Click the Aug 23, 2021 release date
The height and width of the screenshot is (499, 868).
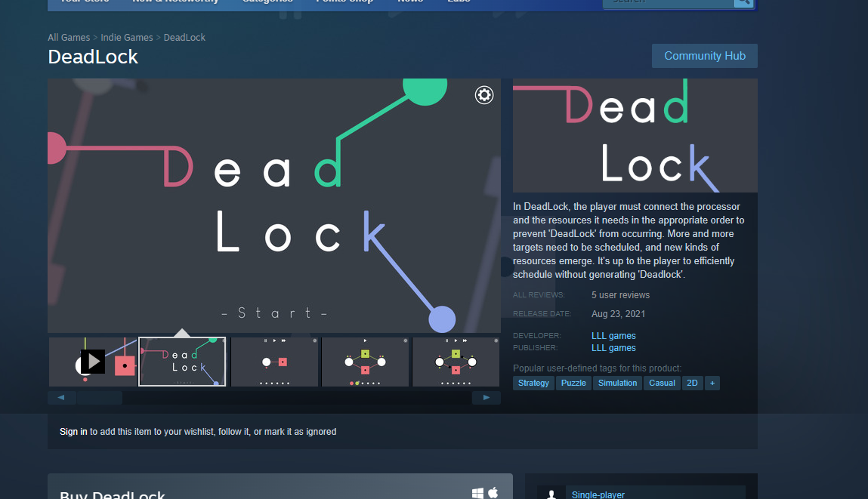tap(619, 314)
